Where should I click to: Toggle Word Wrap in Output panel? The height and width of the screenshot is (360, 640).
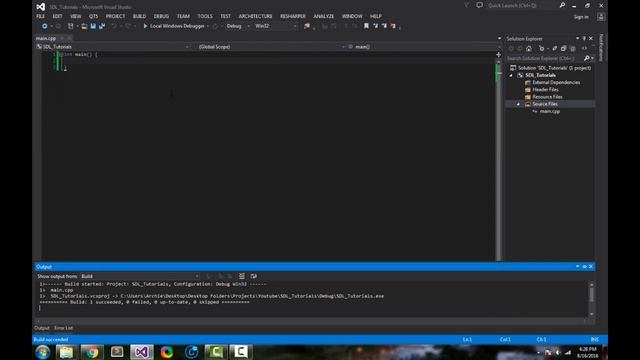click(x=253, y=276)
